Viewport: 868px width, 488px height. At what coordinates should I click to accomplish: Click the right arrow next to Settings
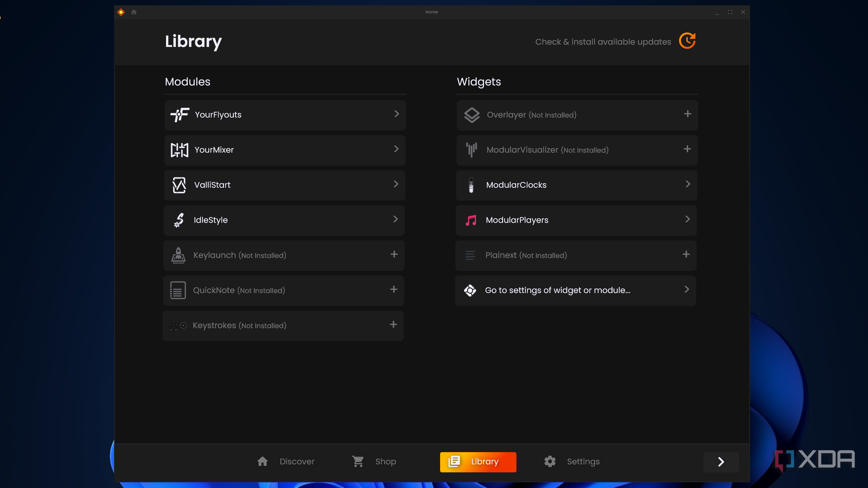pyautogui.click(x=721, y=462)
